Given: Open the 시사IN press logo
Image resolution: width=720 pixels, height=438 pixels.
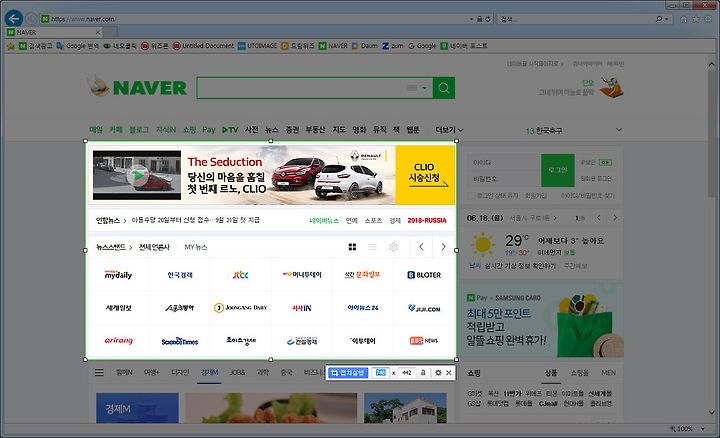Looking at the screenshot, I should coord(302,308).
